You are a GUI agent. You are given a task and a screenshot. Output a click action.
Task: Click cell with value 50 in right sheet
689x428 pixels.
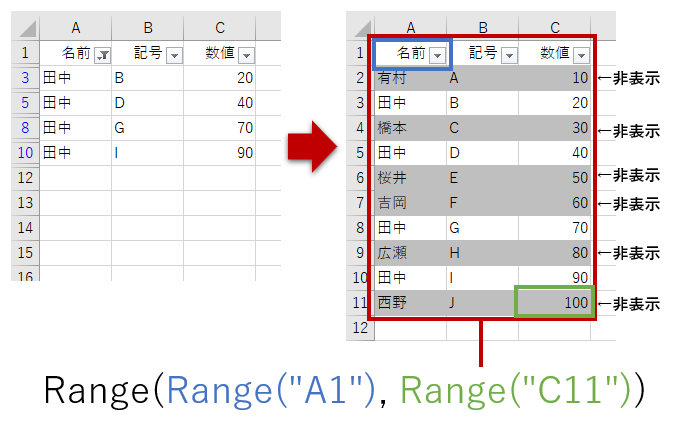coord(555,178)
